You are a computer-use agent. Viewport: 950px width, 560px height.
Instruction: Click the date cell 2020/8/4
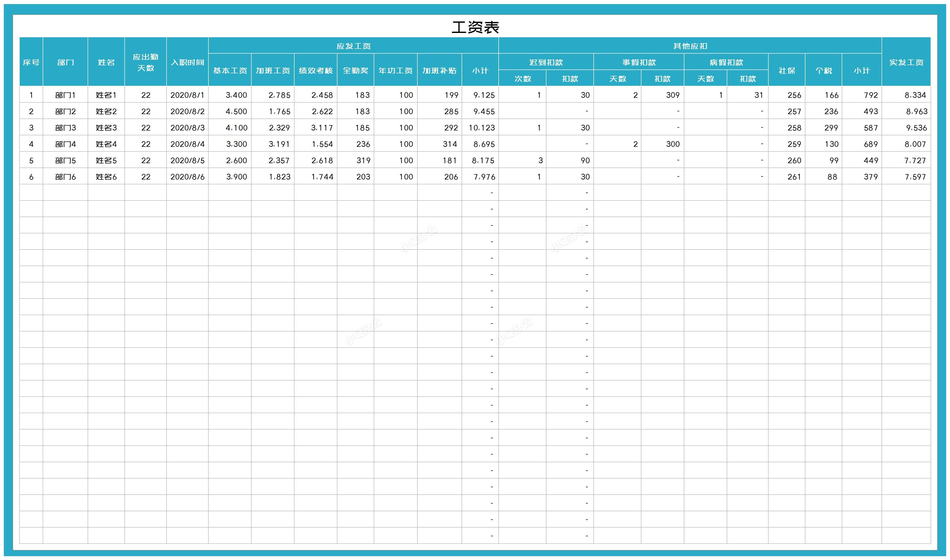pos(187,144)
